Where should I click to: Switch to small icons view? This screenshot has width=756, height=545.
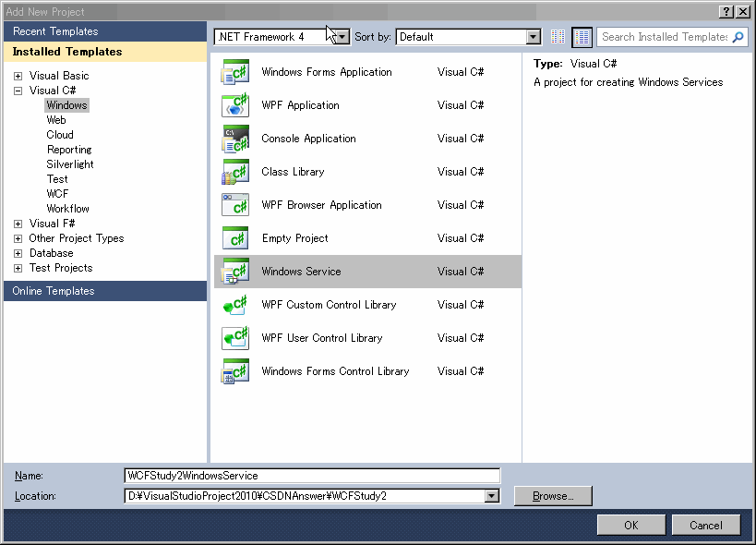pos(558,37)
